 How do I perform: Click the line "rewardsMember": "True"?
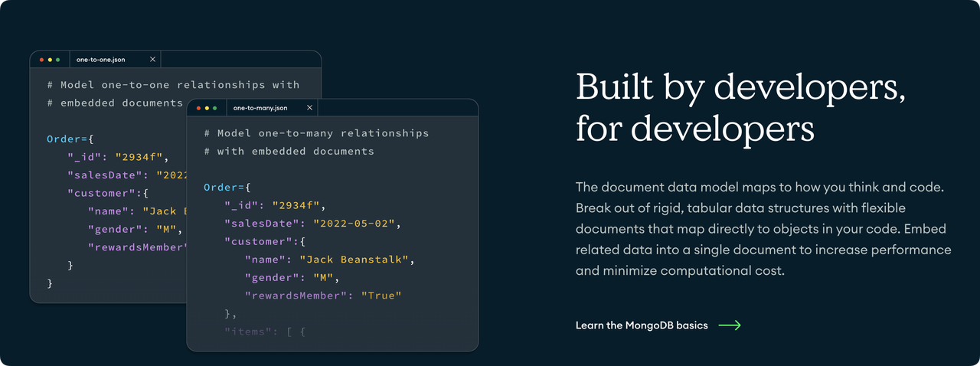[323, 296]
